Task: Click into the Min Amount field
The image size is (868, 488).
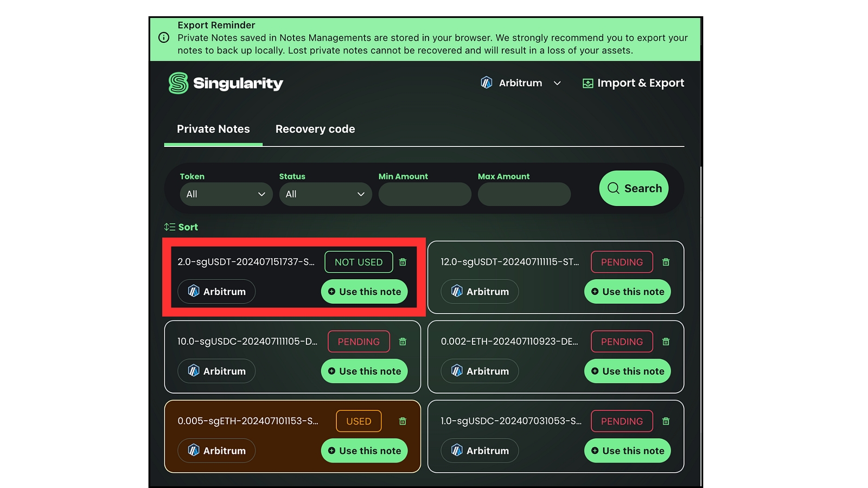Action: (425, 194)
